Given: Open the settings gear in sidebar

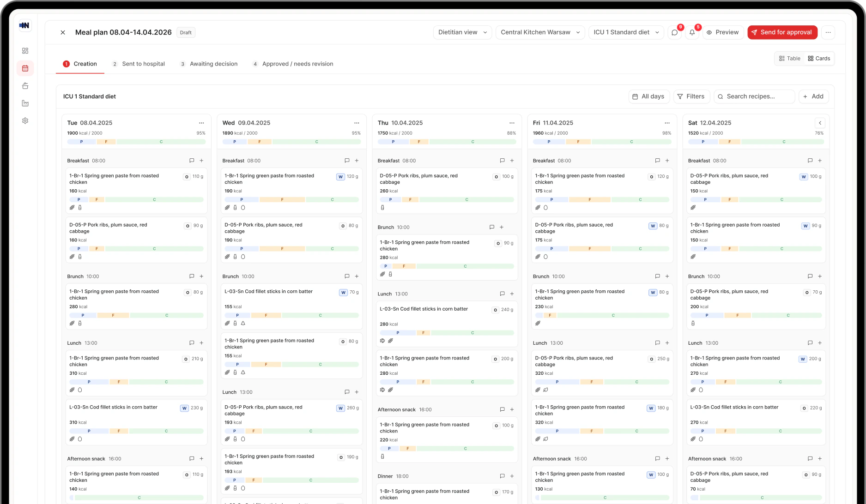Looking at the screenshot, I should coord(25,120).
